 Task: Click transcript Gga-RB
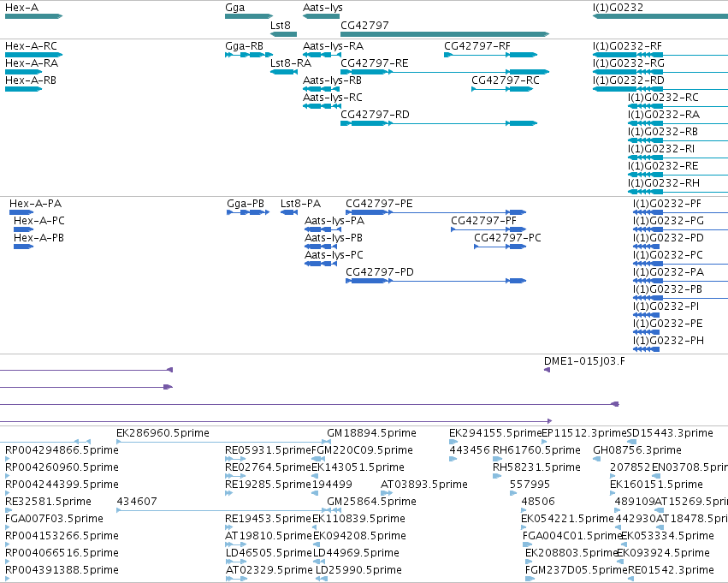pyautogui.click(x=249, y=55)
